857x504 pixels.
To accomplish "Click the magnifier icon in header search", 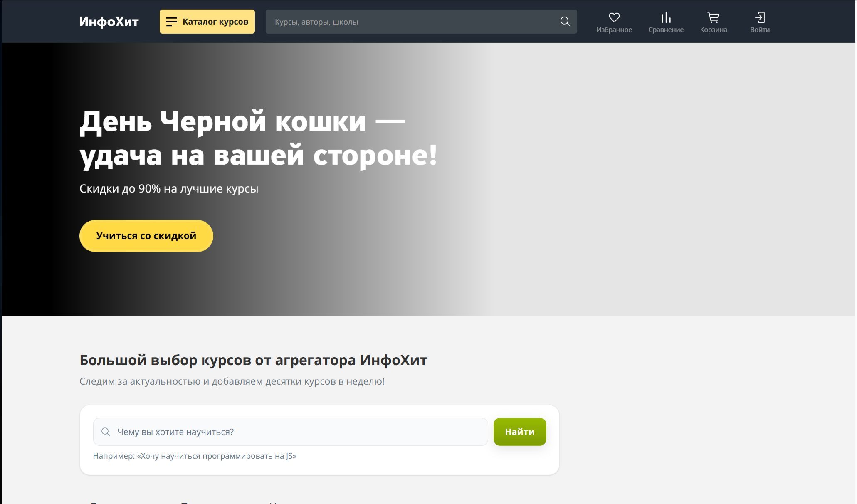I will 564,22.
